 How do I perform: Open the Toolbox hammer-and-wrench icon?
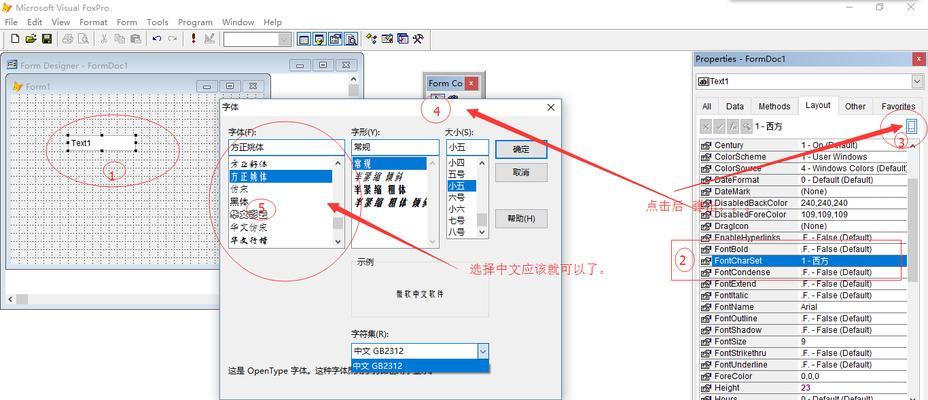(x=418, y=39)
